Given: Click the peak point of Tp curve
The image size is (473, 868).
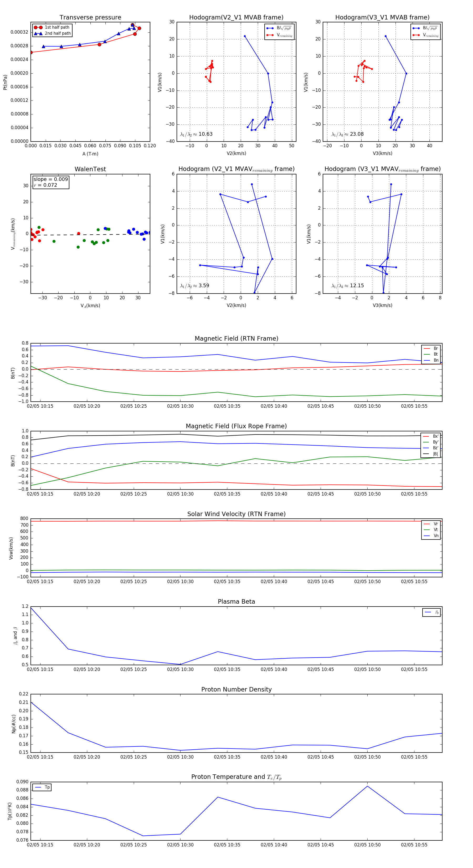Looking at the screenshot, I should click(367, 786).
